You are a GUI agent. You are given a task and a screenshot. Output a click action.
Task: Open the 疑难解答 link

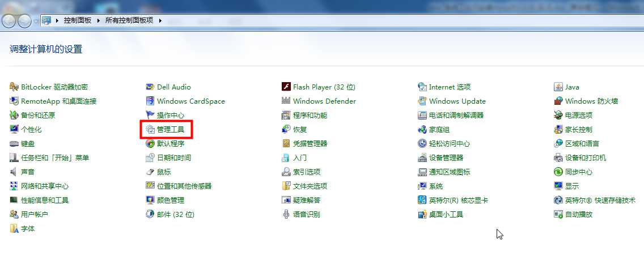click(x=307, y=200)
